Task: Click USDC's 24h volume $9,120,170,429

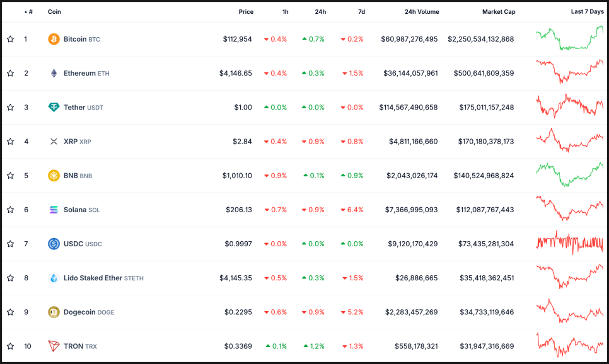Action: 412,244
